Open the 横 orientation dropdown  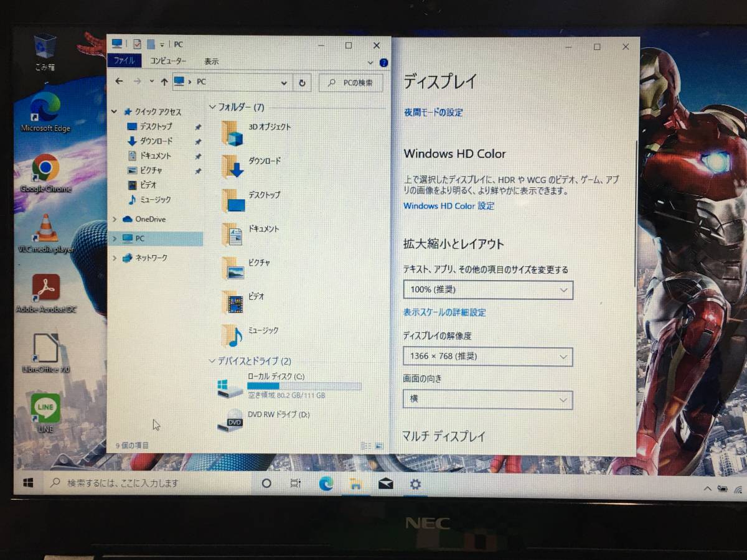pos(488,399)
